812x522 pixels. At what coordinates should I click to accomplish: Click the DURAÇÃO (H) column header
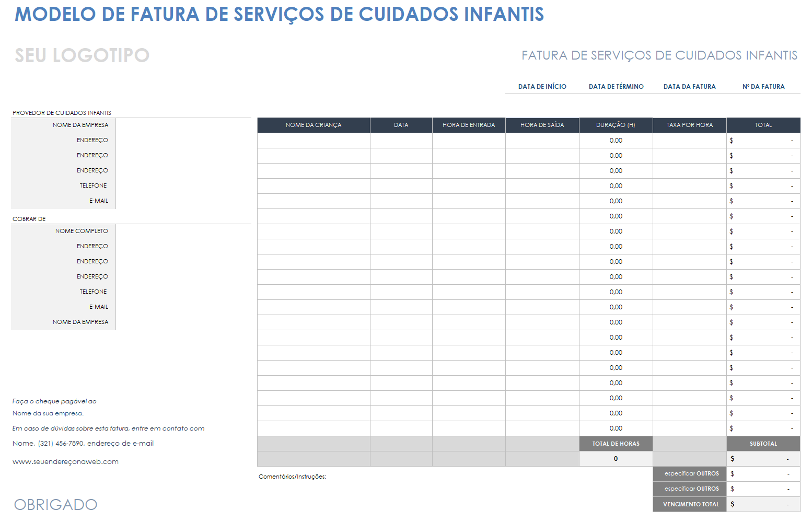(x=616, y=125)
